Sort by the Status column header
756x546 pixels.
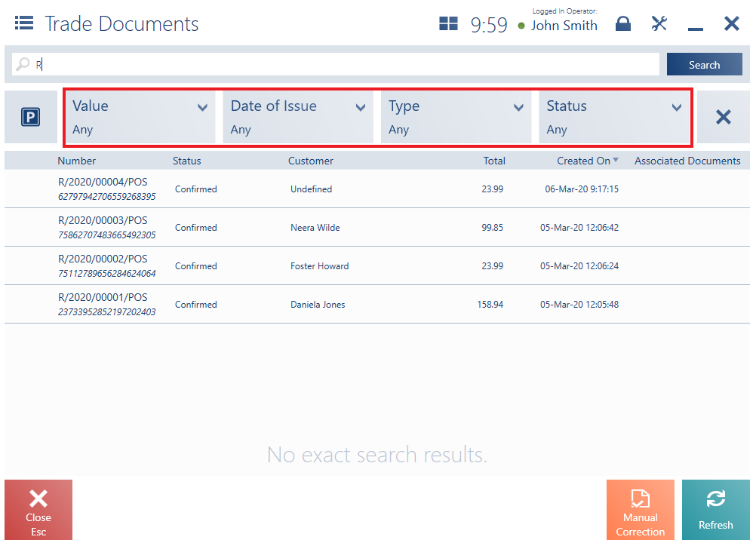pos(186,161)
